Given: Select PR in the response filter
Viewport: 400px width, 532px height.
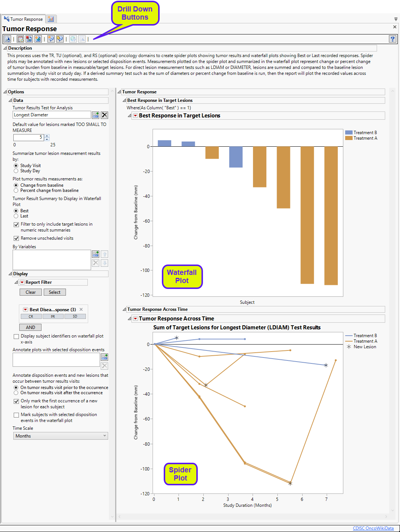Looking at the screenshot, I should click(53, 316).
